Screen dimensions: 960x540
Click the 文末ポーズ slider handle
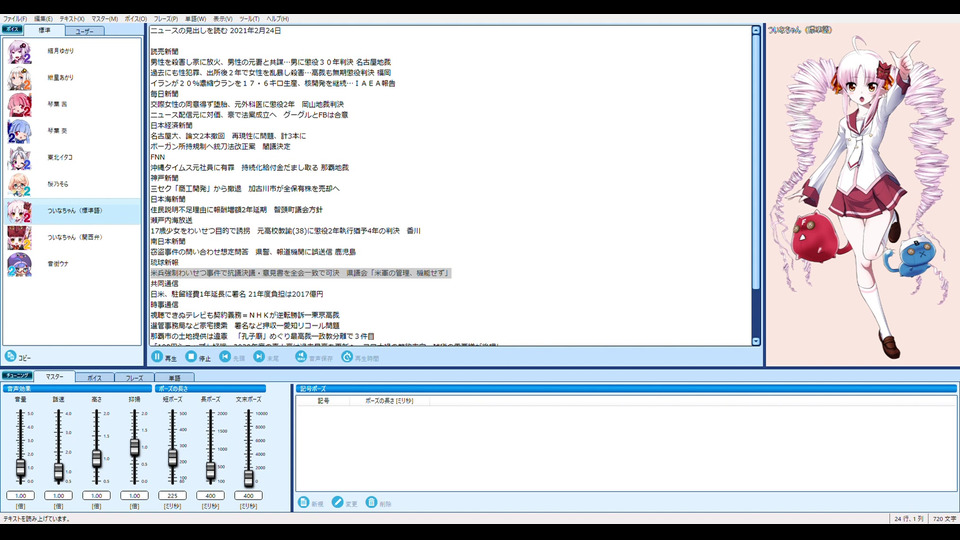tap(248, 477)
